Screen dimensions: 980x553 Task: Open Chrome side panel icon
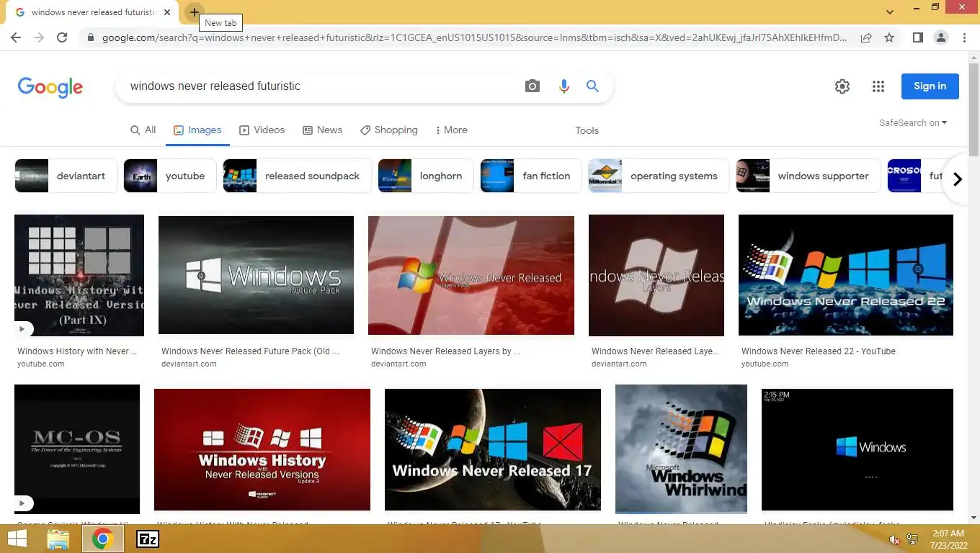pos(917,37)
